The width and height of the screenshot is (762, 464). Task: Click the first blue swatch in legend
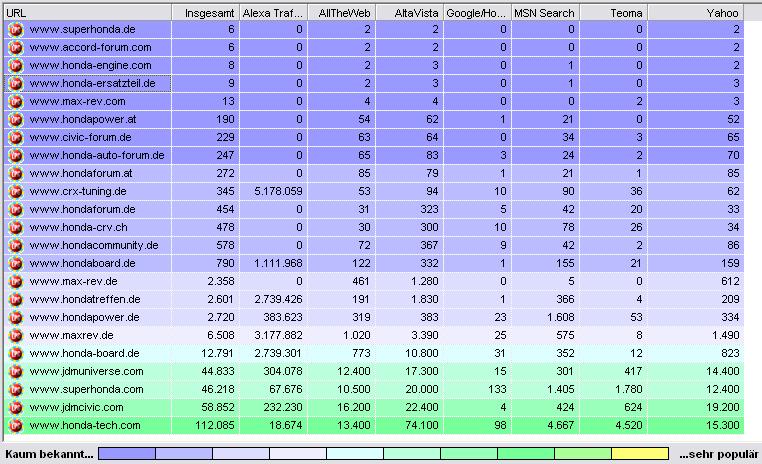[x=127, y=454]
